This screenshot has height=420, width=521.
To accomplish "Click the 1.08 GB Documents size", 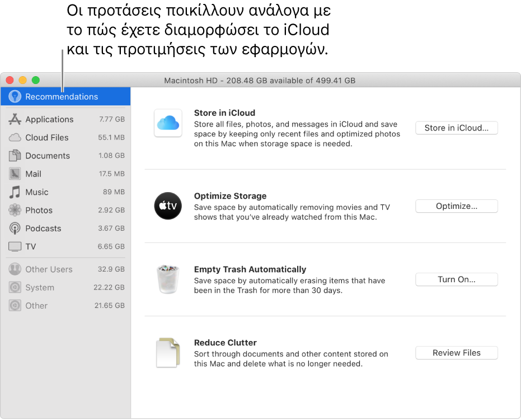I will coord(112,156).
